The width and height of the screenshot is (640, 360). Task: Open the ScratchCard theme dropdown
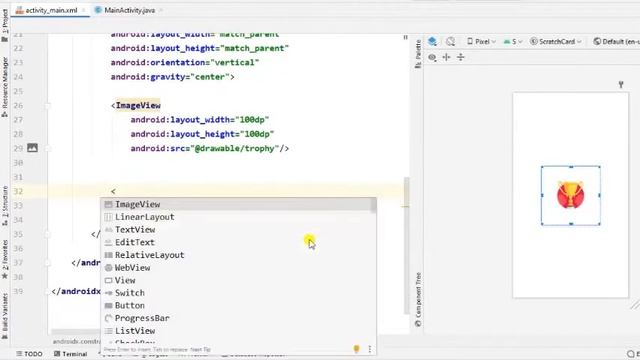556,41
